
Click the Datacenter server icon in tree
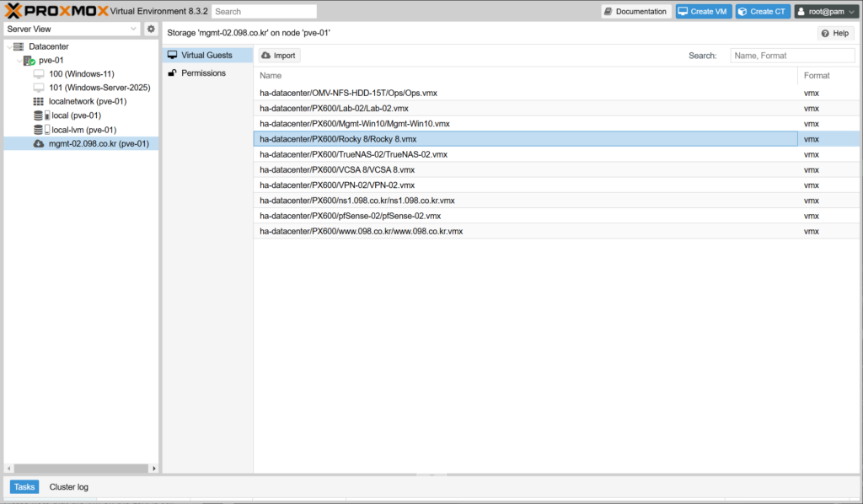[x=19, y=46]
